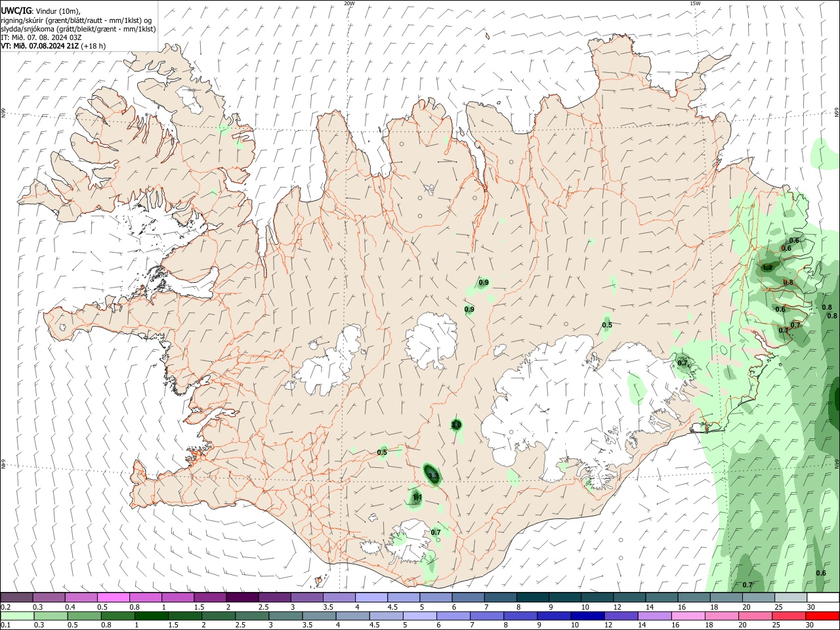Pick the pink swatch between 16 and 18, rain legend
The image size is (840, 630).
click(x=688, y=616)
